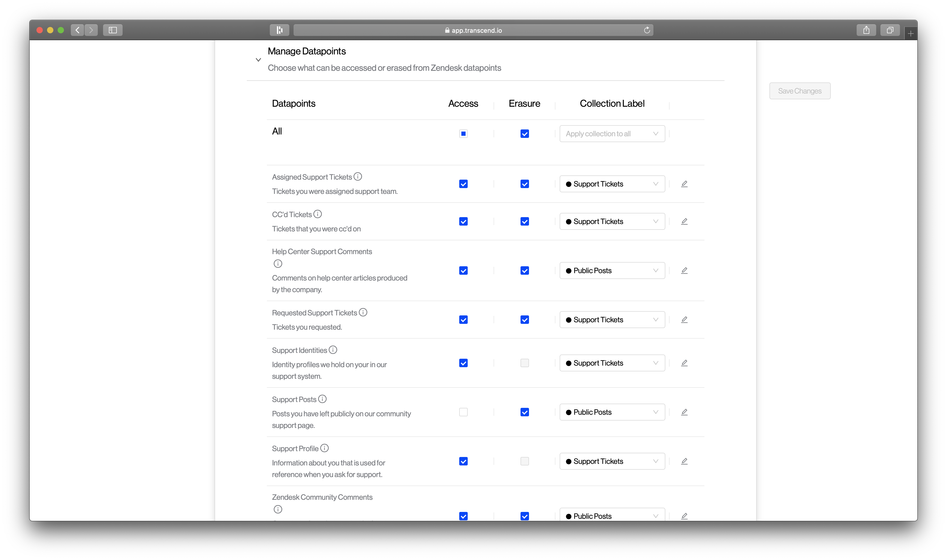Enable Access for Support Posts
Image resolution: width=947 pixels, height=560 pixels.
pyautogui.click(x=463, y=412)
